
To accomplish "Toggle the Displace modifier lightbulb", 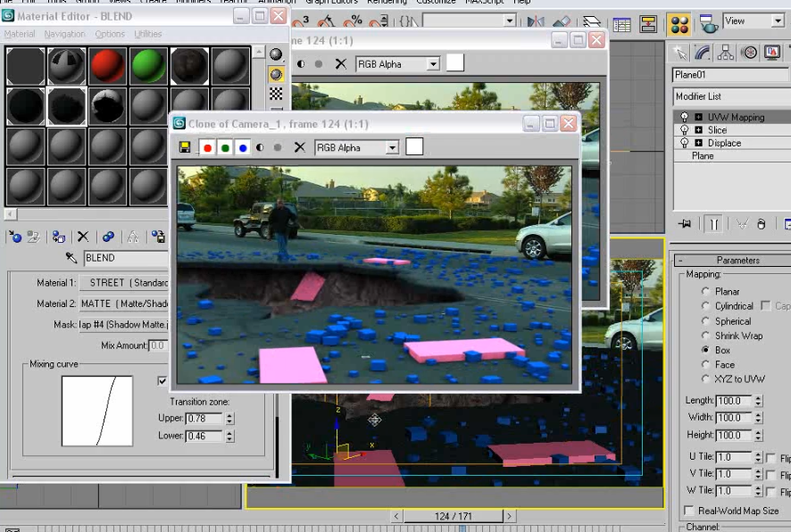I will point(684,143).
